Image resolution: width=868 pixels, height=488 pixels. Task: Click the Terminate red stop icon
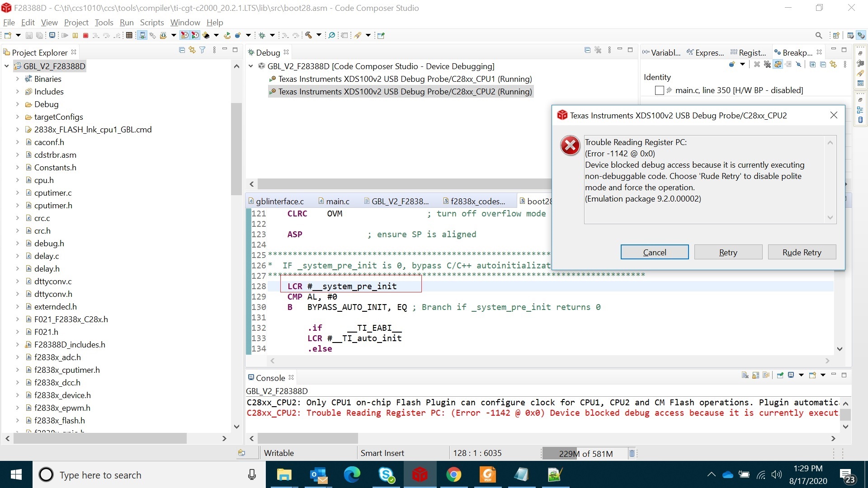tap(85, 35)
